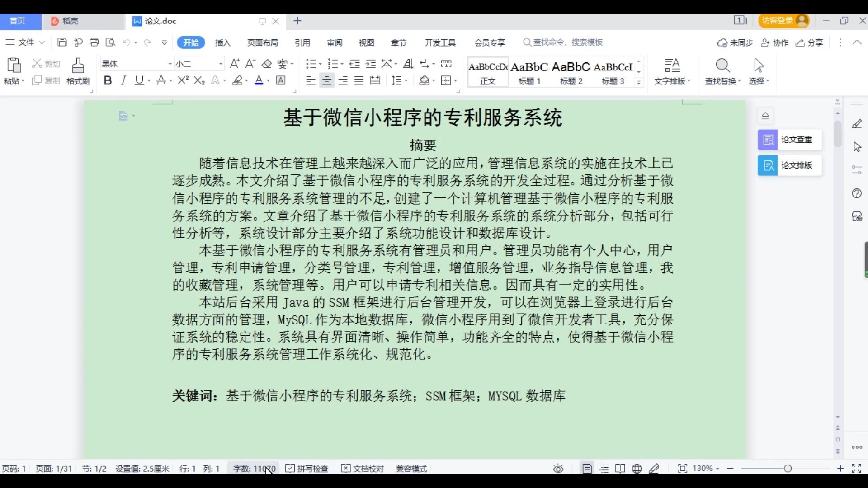Clear formatting with the eraser icon
Image resolution: width=868 pixels, height=488 pixels.
point(267,64)
